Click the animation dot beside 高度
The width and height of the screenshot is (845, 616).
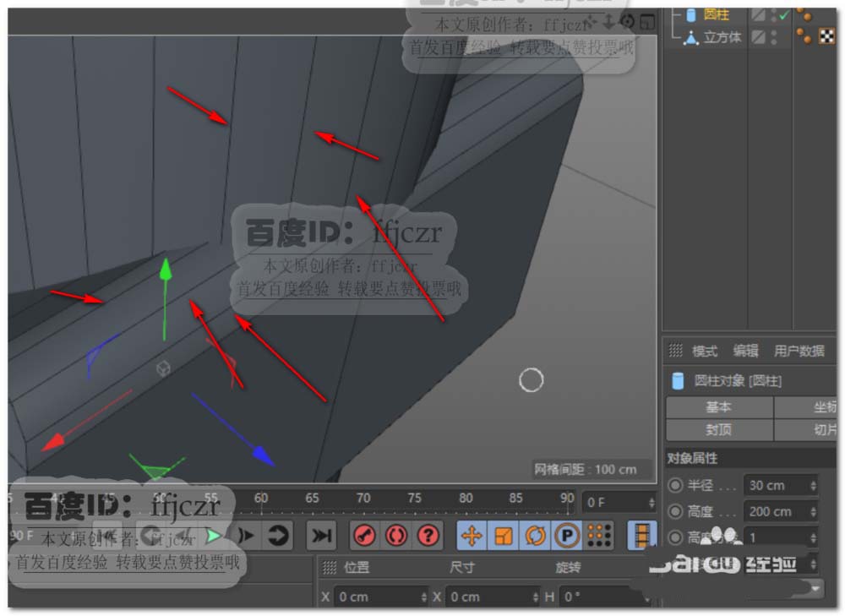[675, 511]
